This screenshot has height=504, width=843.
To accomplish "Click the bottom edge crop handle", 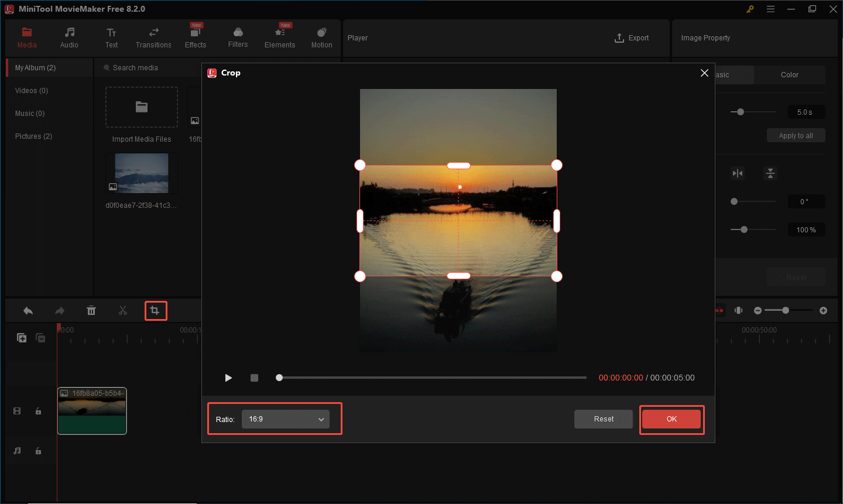I will pyautogui.click(x=458, y=276).
